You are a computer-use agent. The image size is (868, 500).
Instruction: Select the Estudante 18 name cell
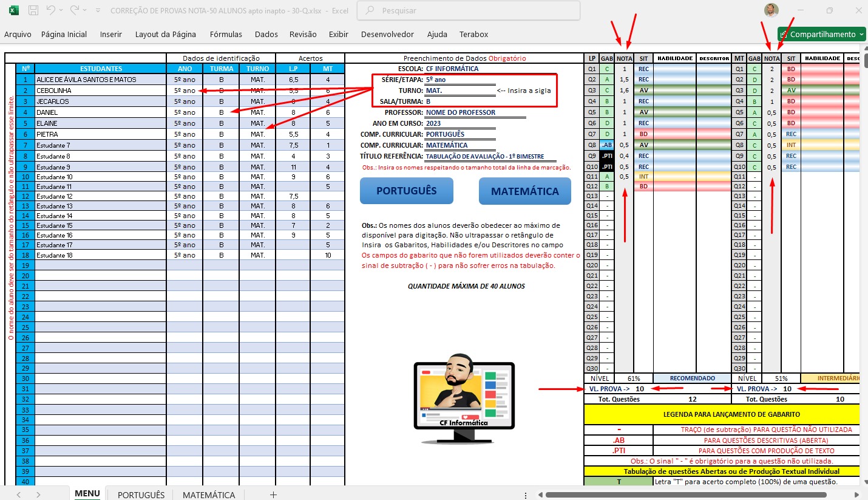click(101, 255)
